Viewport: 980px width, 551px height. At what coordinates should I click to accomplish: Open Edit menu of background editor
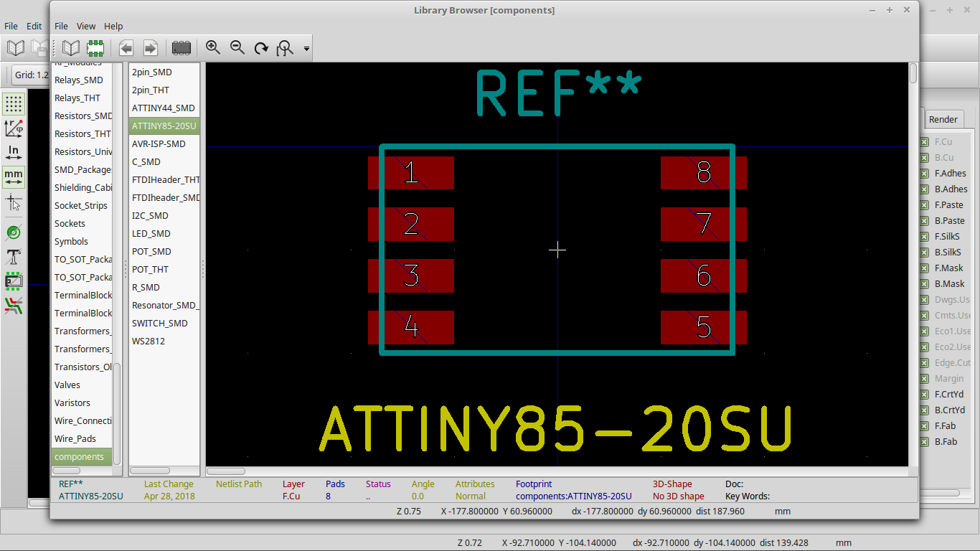click(34, 26)
